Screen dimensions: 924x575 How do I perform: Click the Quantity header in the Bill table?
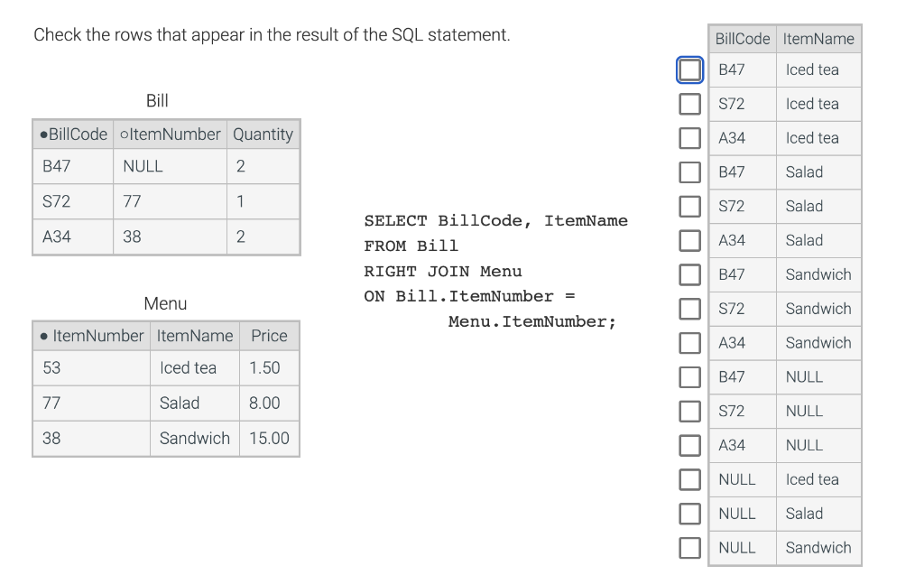[263, 134]
